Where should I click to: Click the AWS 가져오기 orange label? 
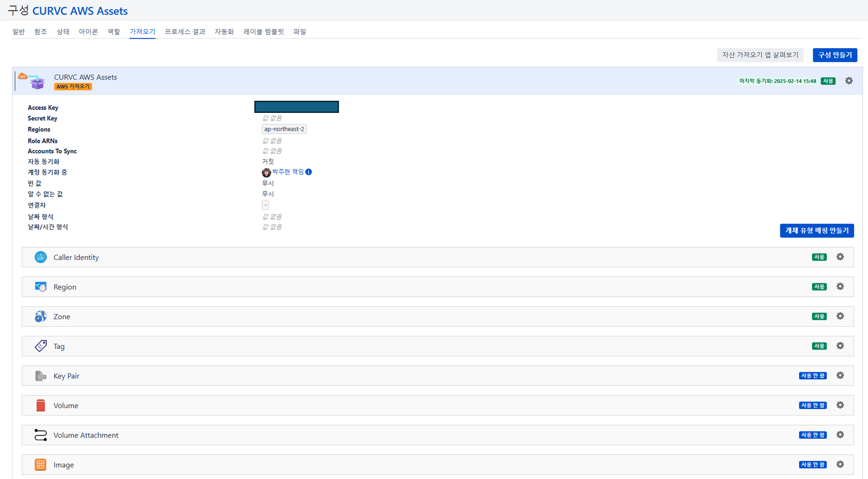[x=73, y=86]
